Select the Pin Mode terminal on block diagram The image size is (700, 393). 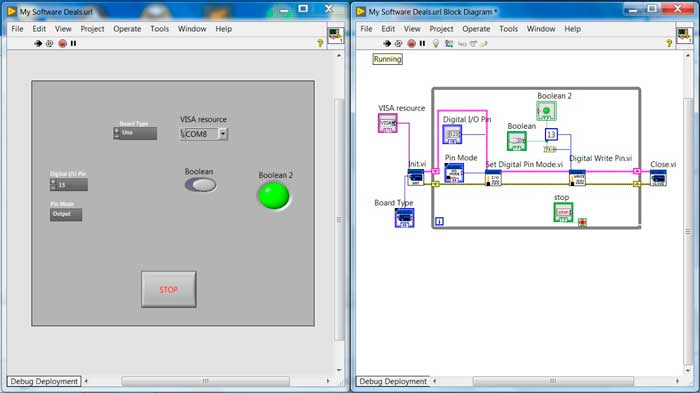[454, 173]
